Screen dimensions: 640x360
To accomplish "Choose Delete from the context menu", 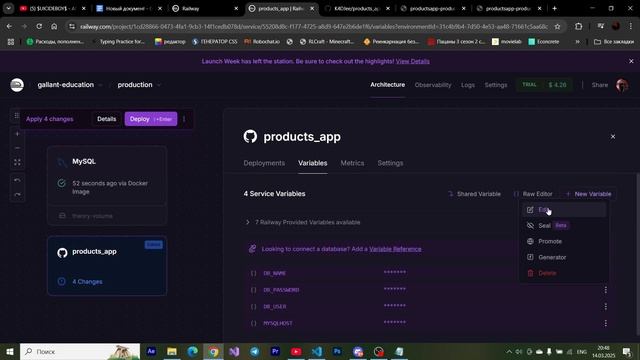I will (x=564, y=273).
